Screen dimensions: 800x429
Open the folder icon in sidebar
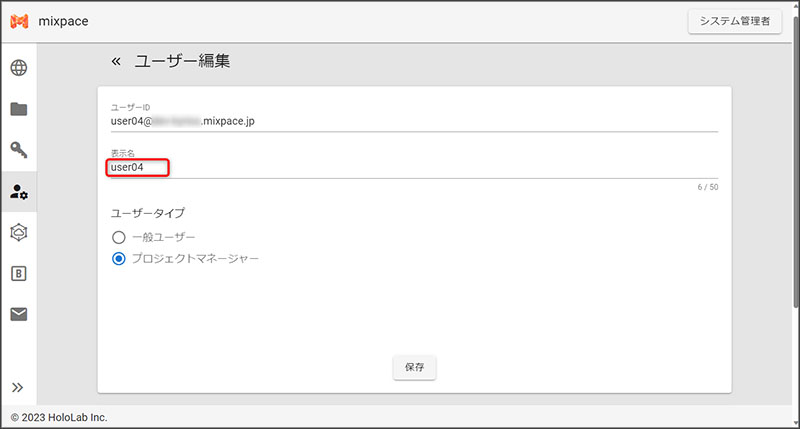[x=18, y=109]
